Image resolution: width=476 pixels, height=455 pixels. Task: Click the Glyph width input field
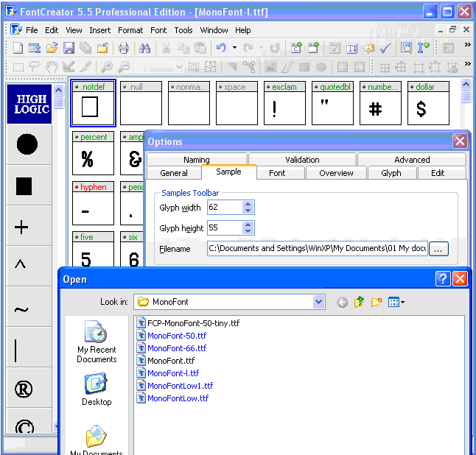pos(225,207)
